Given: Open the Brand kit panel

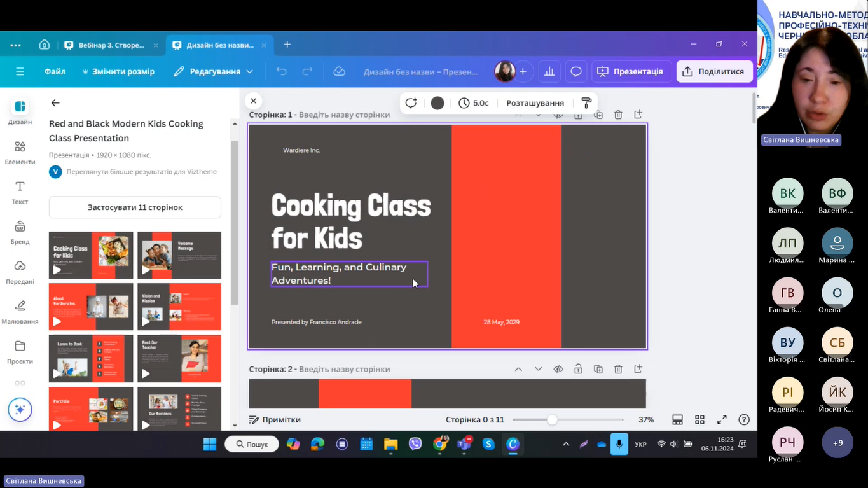Looking at the screenshot, I should point(20,232).
